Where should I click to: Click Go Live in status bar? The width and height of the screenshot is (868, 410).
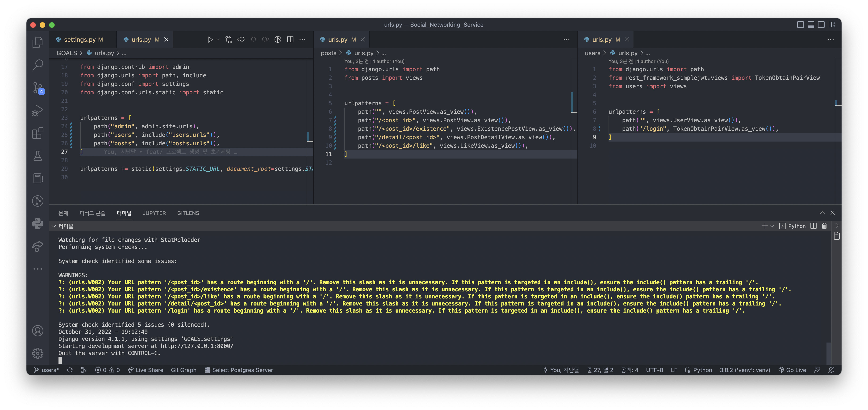792,370
